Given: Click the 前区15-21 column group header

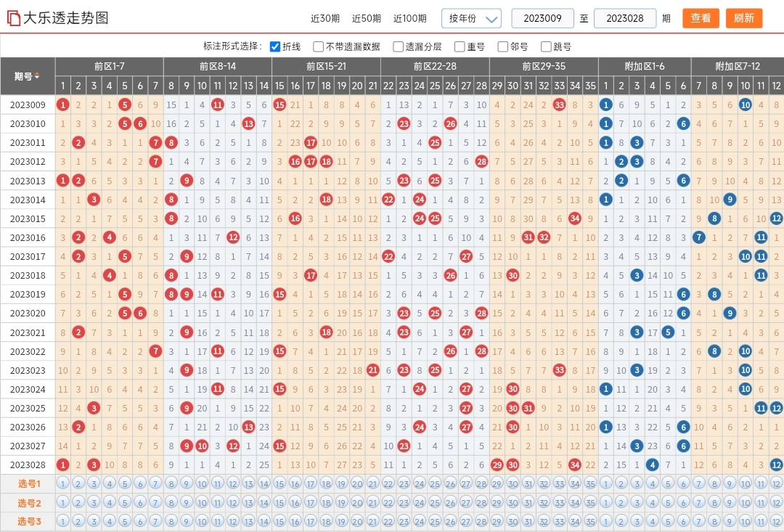Looking at the screenshot, I should click(x=326, y=67).
